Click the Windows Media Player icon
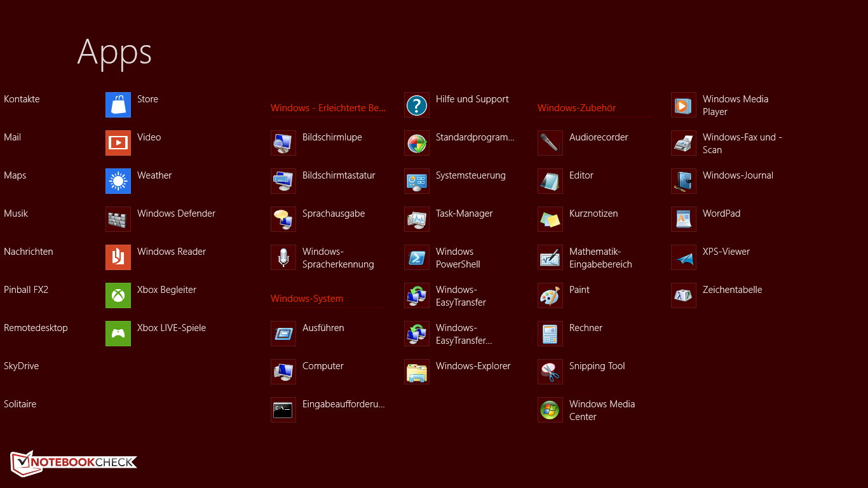 pos(684,105)
